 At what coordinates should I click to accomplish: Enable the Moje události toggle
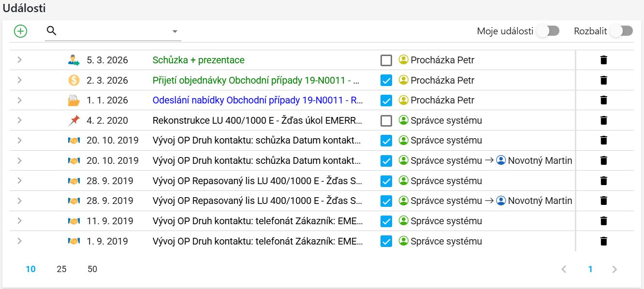(548, 31)
